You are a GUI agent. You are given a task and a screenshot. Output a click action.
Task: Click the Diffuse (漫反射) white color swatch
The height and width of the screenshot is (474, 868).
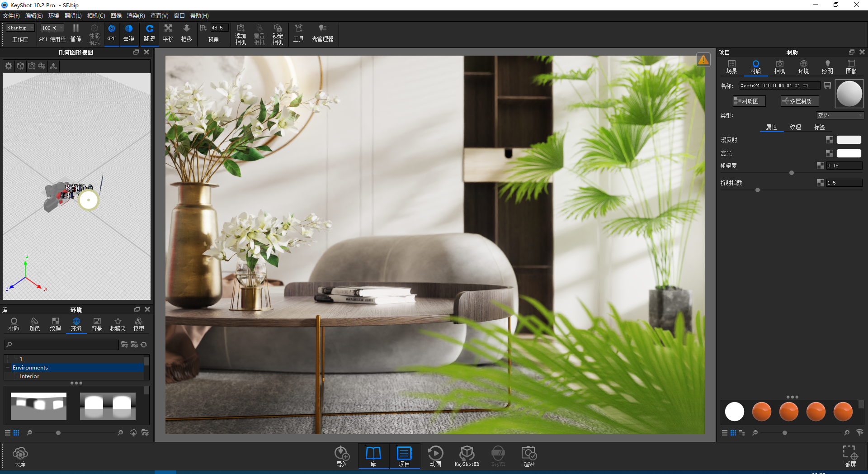849,140
